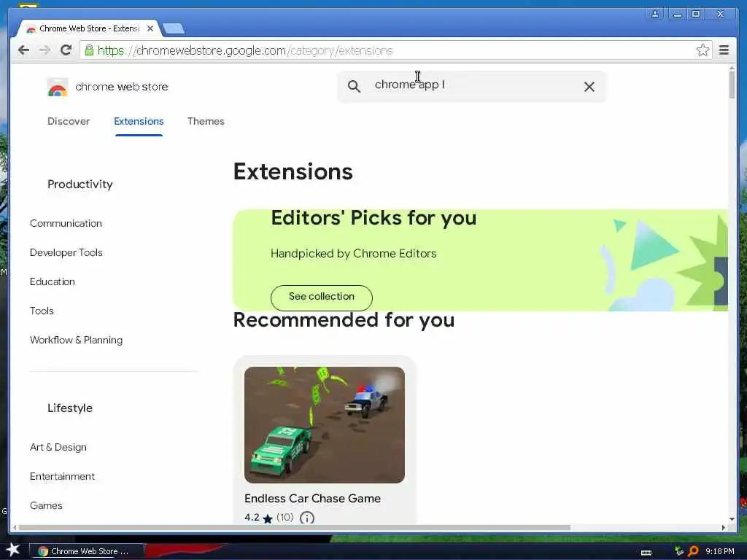Click the search field containing chrome app l
The image size is (747, 560).
point(472,86)
